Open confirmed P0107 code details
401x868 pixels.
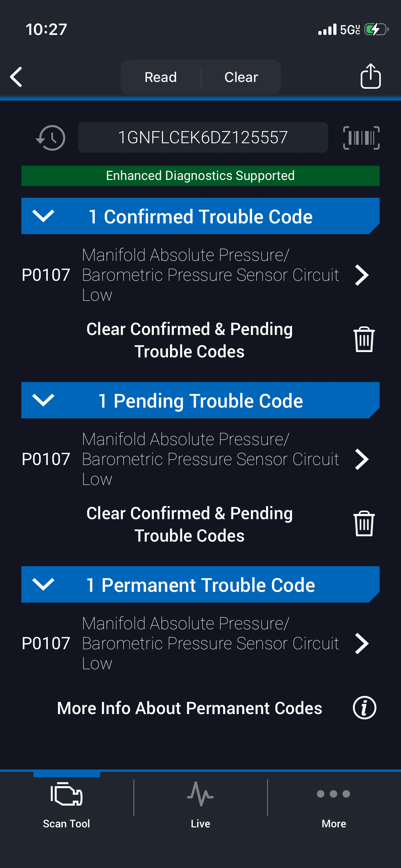tap(361, 275)
